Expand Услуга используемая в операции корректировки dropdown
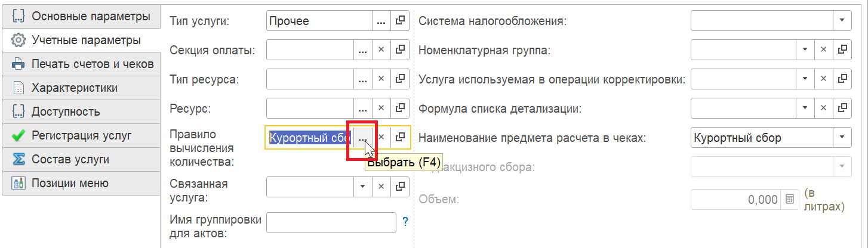The width and height of the screenshot is (868, 248). click(804, 79)
